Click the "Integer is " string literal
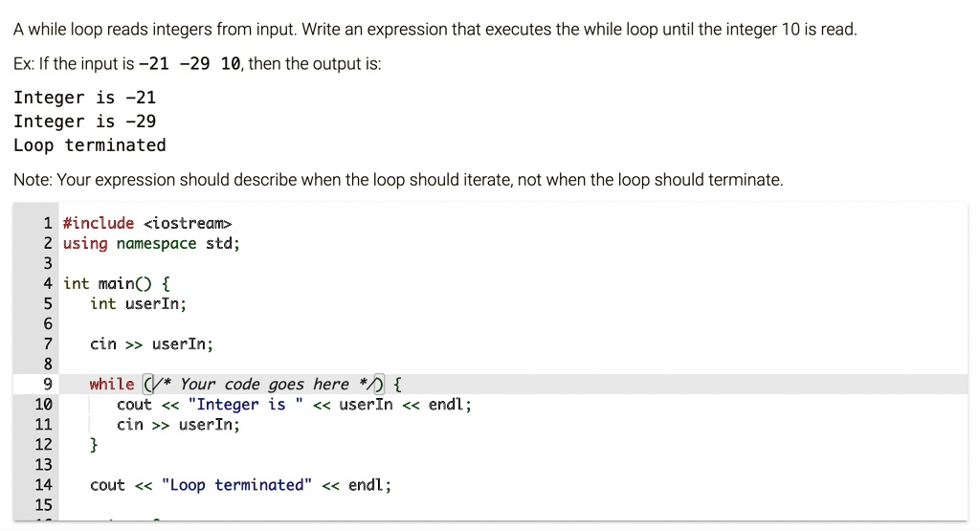This screenshot has width=980, height=531. coord(245,404)
